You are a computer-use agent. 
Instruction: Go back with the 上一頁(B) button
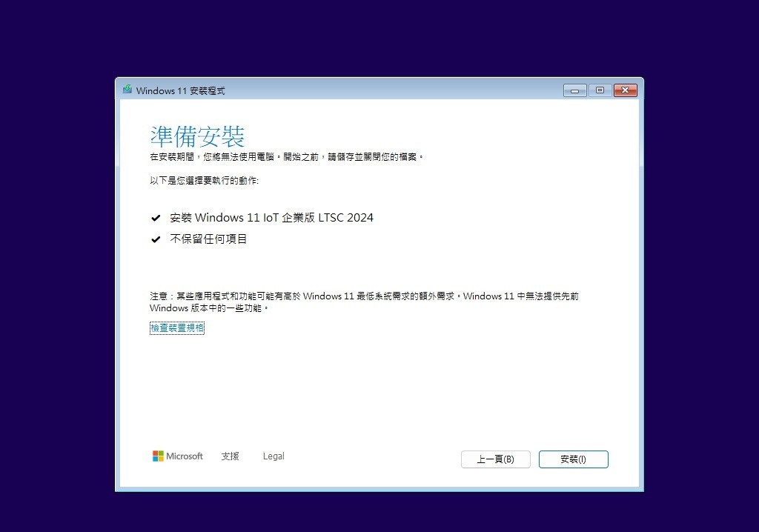point(496,459)
